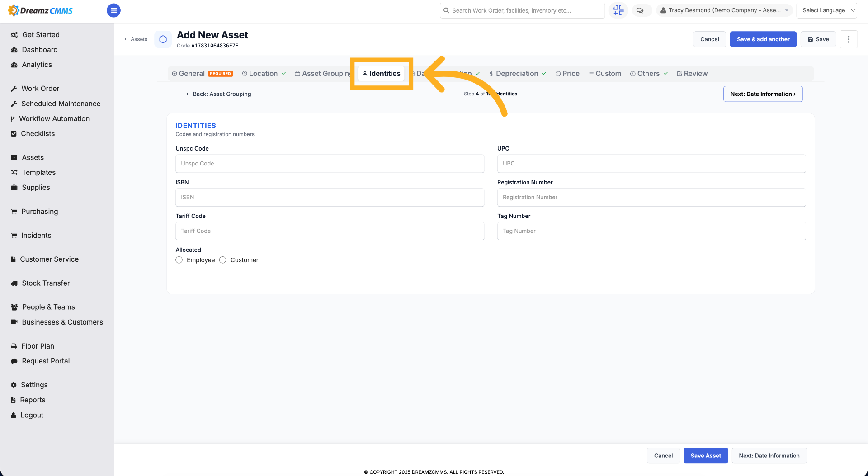Focus the Tag Number input field
The height and width of the screenshot is (476, 868).
click(651, 231)
